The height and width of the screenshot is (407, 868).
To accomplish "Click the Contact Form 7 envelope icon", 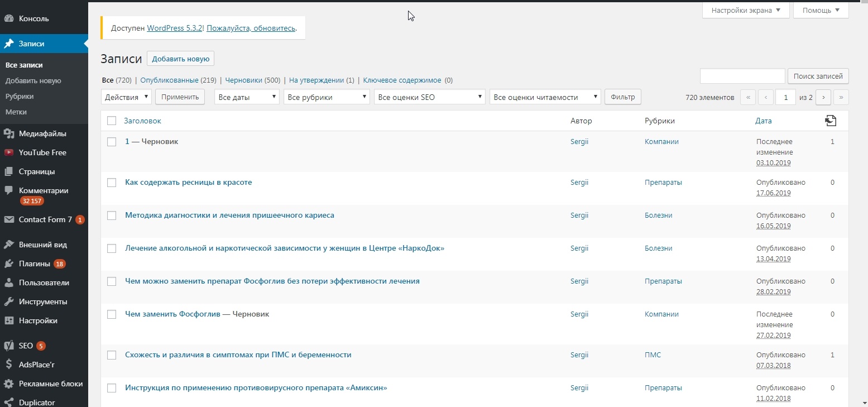I will (9, 219).
